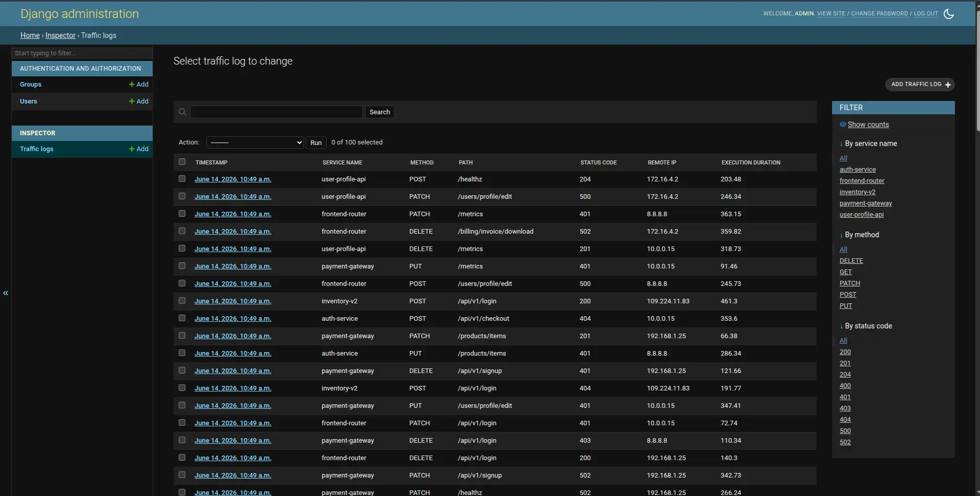Click the eye icon beside Show counts
Viewport: 980px width, 496px height.
tap(843, 125)
